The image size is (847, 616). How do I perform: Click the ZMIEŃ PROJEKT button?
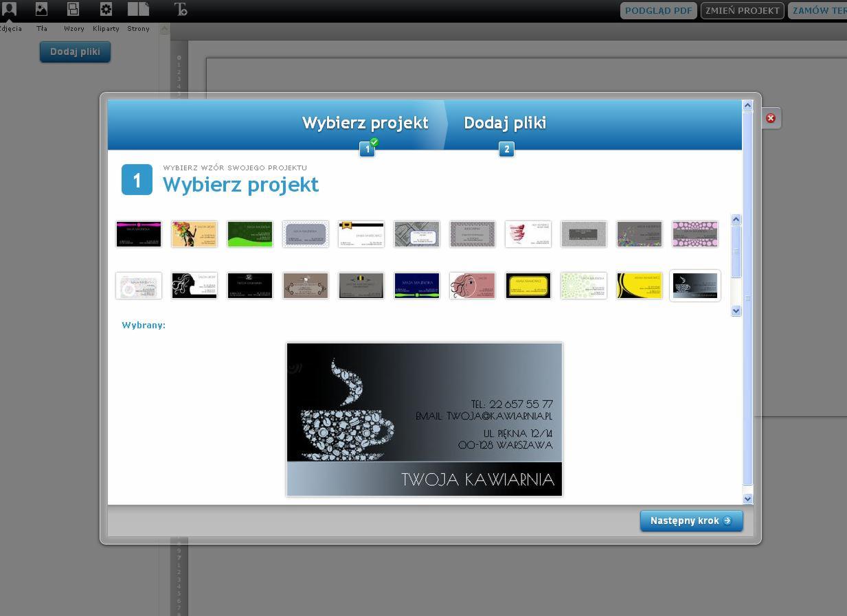741,10
